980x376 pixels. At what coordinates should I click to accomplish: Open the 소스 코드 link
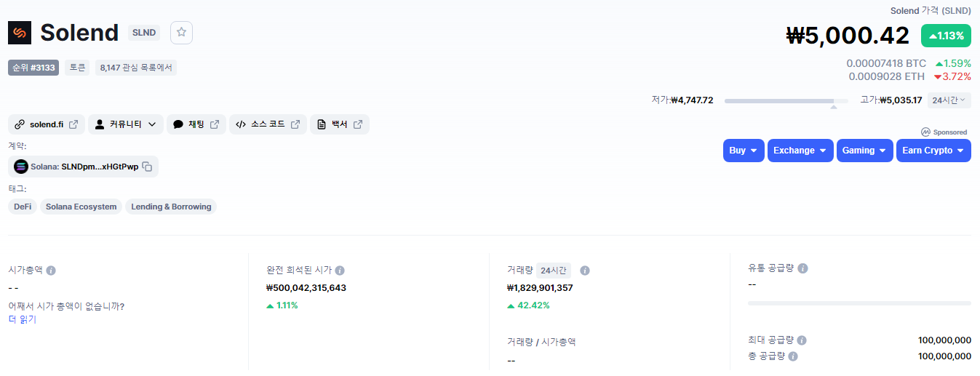coord(268,124)
